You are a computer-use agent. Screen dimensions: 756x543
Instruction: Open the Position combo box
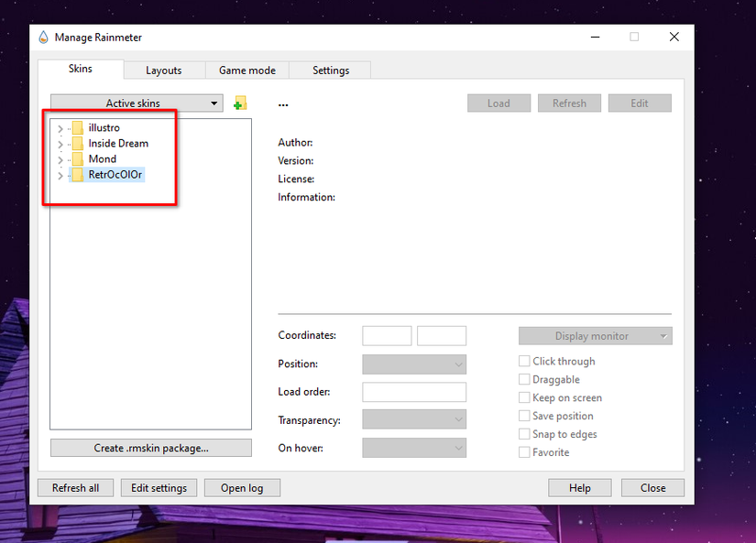pos(414,364)
